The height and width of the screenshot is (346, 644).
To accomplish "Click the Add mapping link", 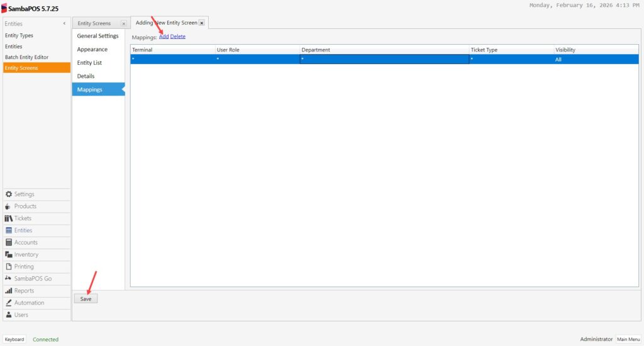I will (164, 36).
